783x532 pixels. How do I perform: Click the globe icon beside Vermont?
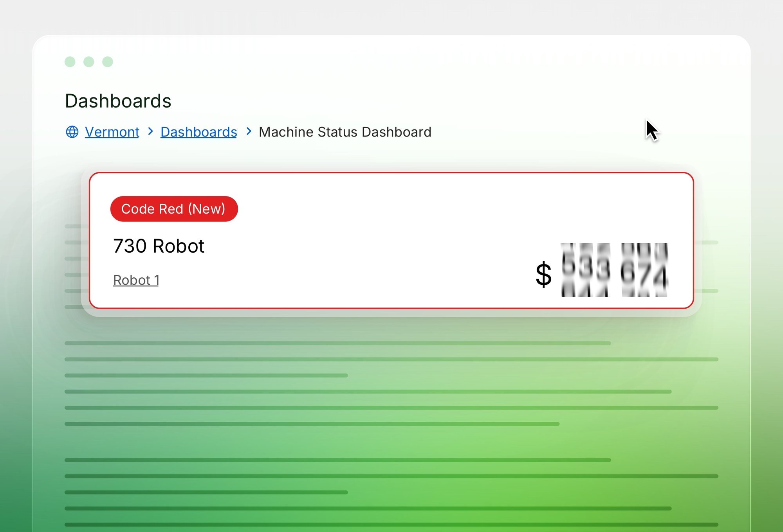[72, 132]
